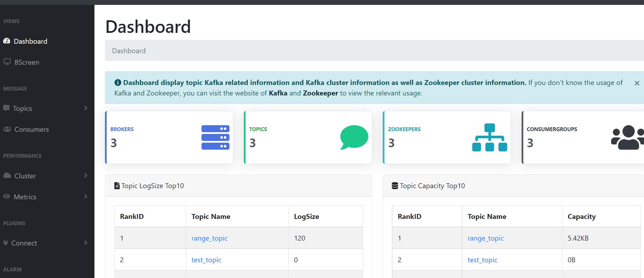Click the green Topics speech bubble icon
This screenshot has width=644, height=278.
[x=354, y=137]
